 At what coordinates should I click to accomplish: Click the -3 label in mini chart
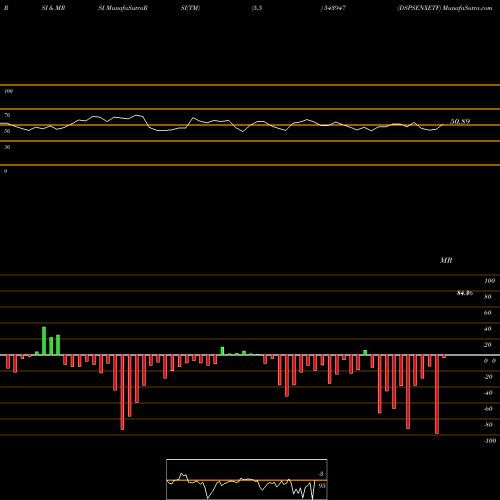click(x=321, y=474)
